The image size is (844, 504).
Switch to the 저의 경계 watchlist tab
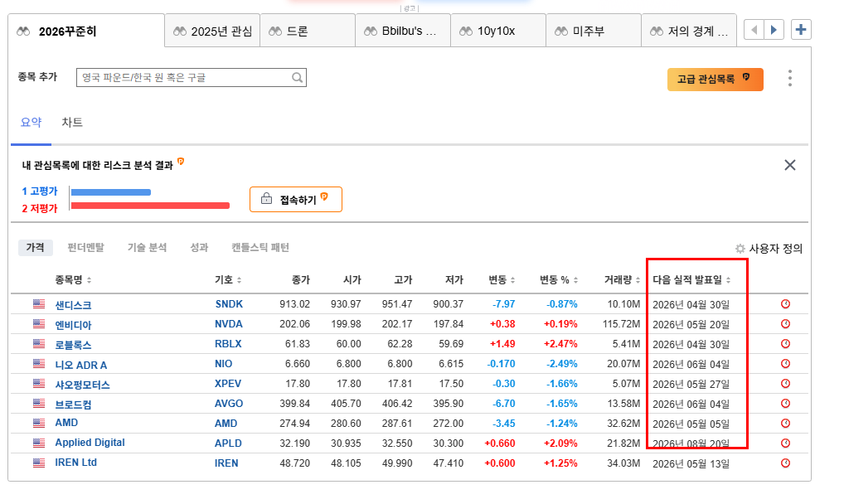click(x=688, y=31)
